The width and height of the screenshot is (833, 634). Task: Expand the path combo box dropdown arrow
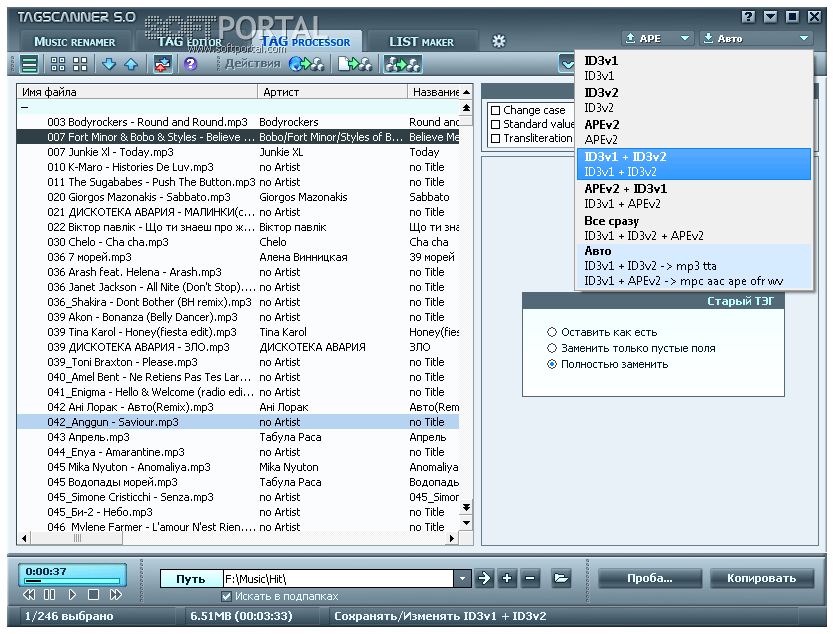click(462, 578)
